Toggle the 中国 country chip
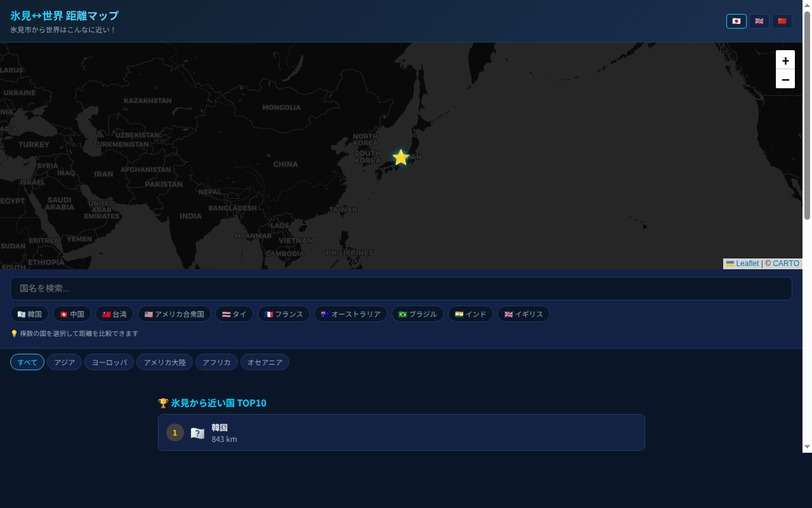The image size is (812, 508). coord(72,314)
